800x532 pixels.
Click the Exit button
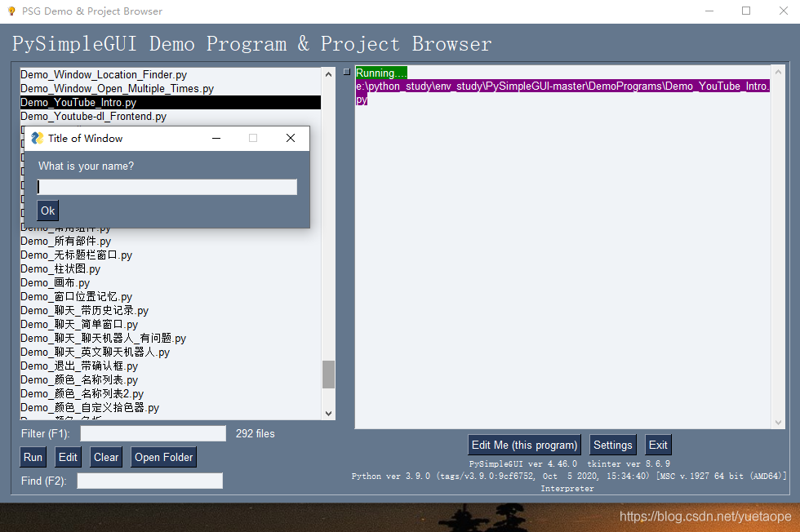tap(658, 445)
